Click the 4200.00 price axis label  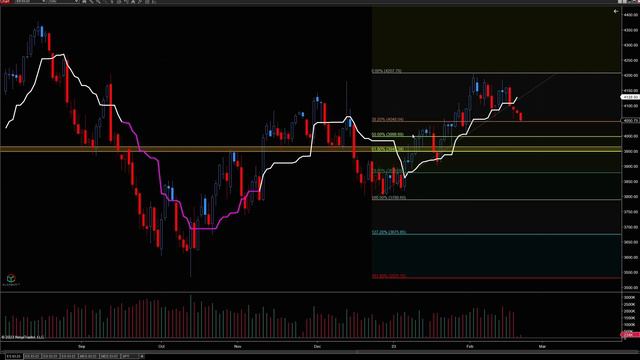(x=631, y=76)
